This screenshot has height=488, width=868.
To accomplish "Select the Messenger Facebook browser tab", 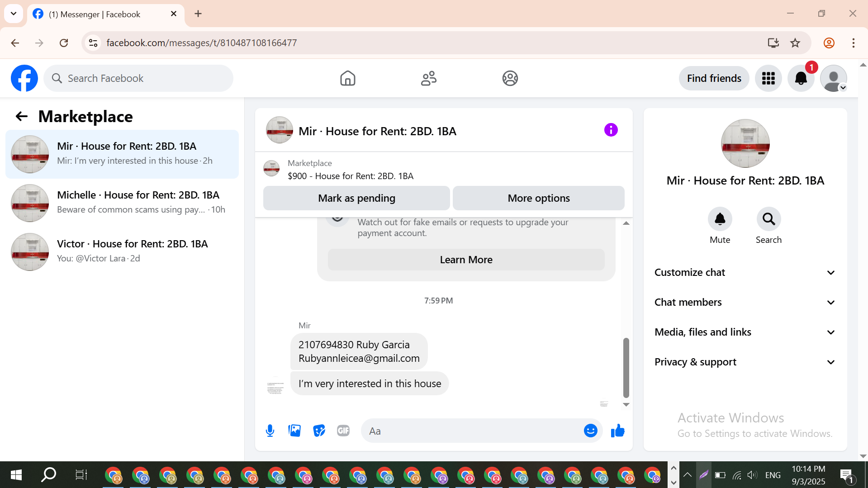I will pos(105,14).
